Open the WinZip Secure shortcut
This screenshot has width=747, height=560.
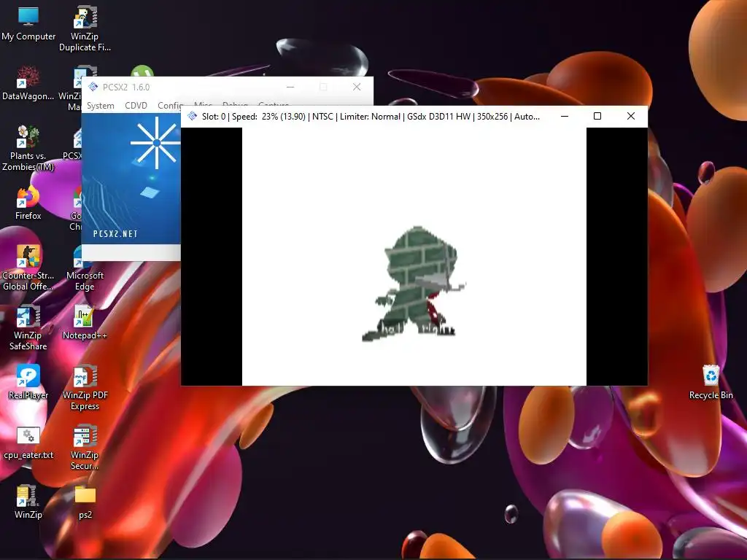tap(85, 448)
